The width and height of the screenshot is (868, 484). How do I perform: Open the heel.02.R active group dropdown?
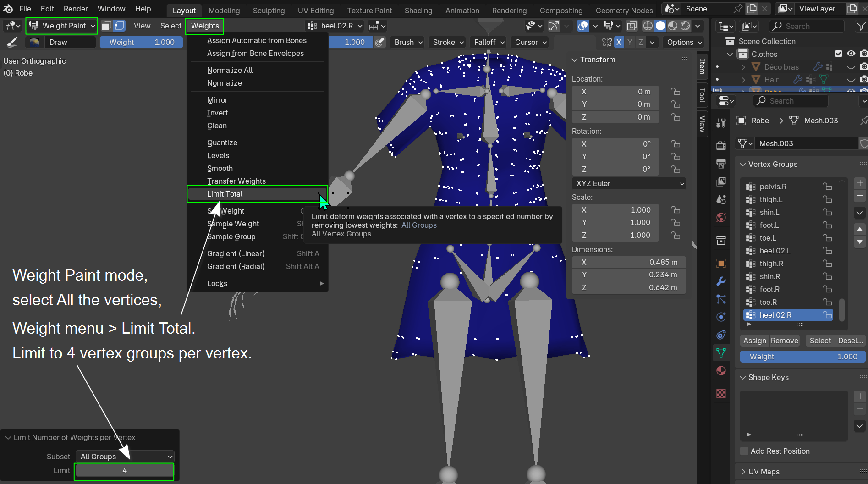pos(335,26)
